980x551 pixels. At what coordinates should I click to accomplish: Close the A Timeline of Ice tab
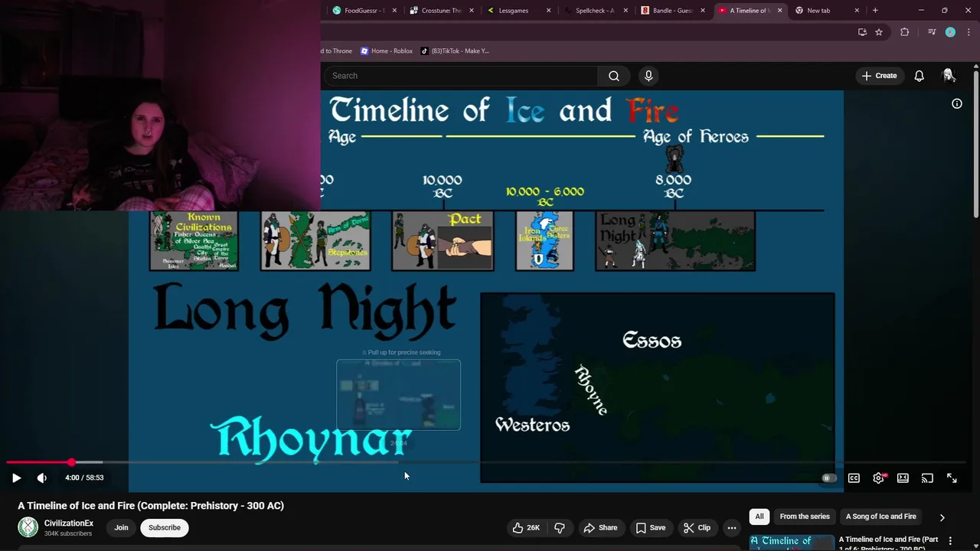pyautogui.click(x=779, y=11)
